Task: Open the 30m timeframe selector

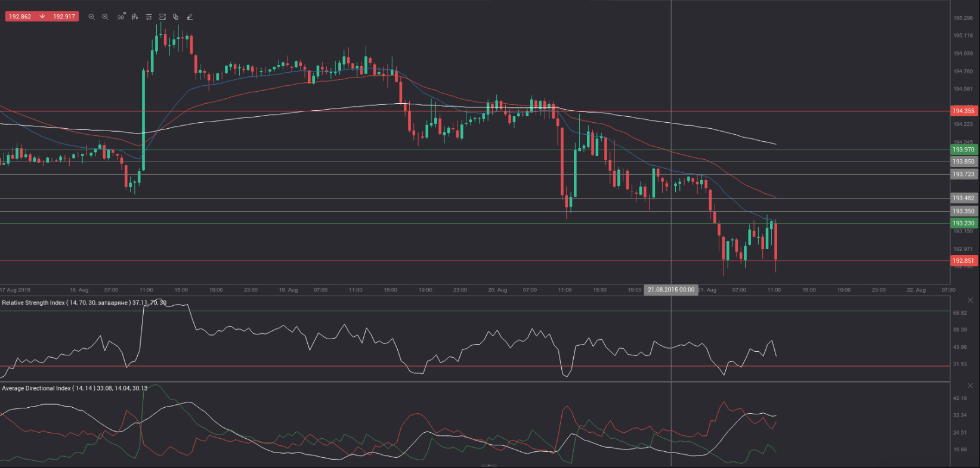Action: (x=120, y=17)
